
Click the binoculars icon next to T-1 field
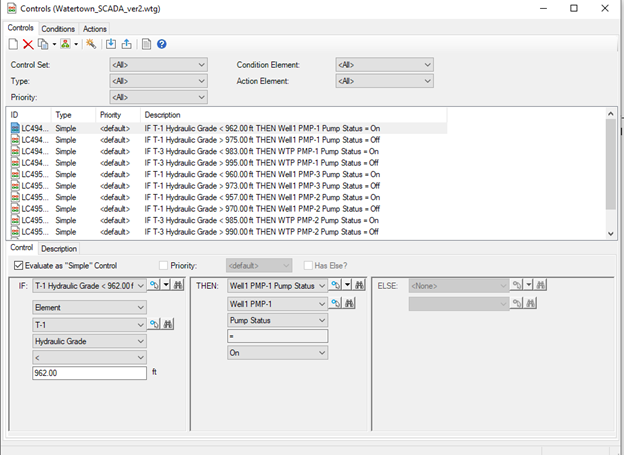[x=168, y=324]
